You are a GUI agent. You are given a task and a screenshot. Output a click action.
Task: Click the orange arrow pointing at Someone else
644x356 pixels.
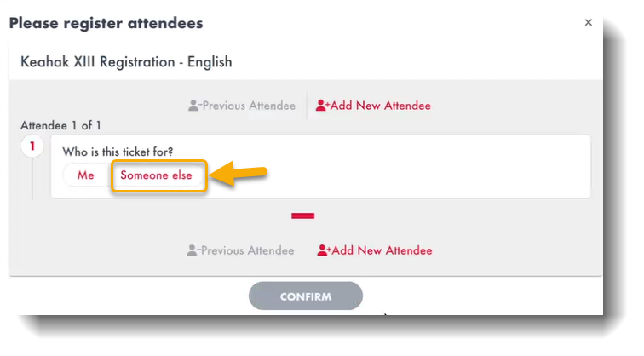pos(239,174)
